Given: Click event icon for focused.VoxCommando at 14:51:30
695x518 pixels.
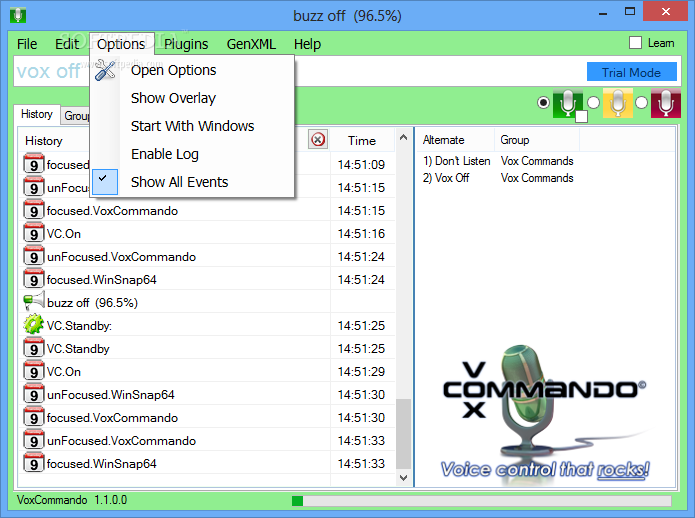Looking at the screenshot, I should coord(34,417).
